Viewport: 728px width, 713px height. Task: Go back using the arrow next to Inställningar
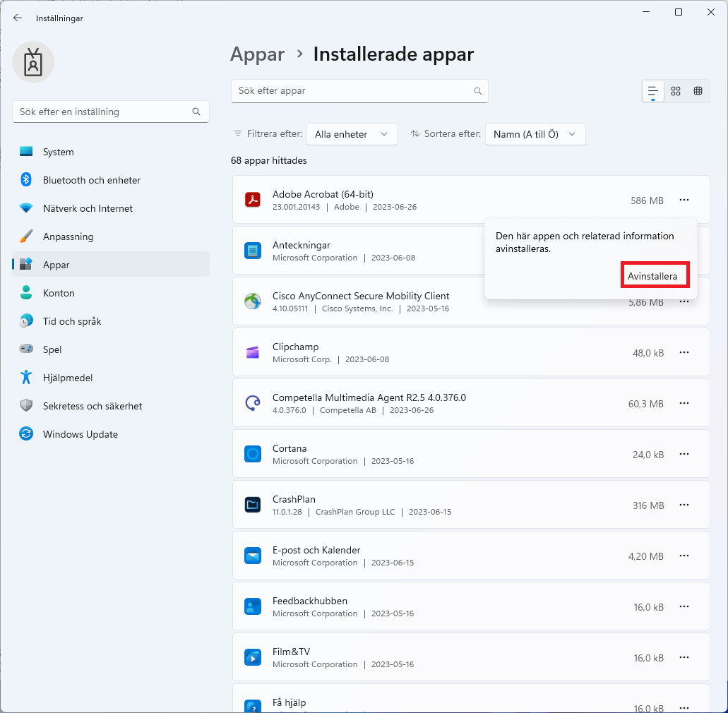[18, 18]
